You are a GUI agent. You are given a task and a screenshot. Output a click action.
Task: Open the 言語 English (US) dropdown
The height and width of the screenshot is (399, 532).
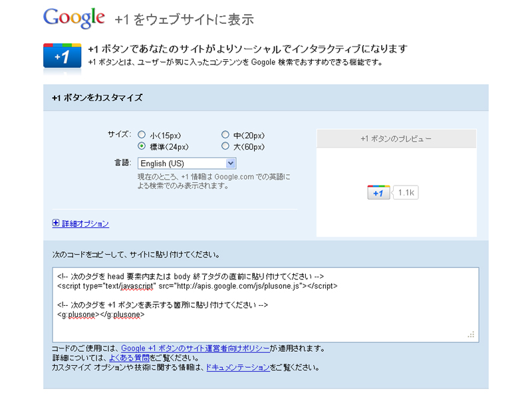pyautogui.click(x=187, y=163)
